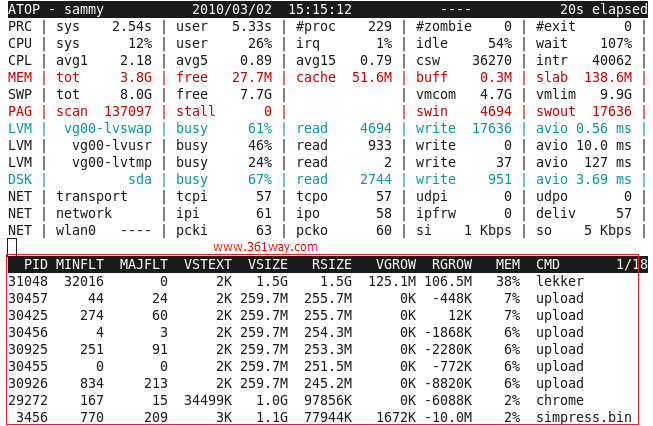Select the lekker process command name
Image resolution: width=653 pixels, height=426 pixels.
click(560, 281)
